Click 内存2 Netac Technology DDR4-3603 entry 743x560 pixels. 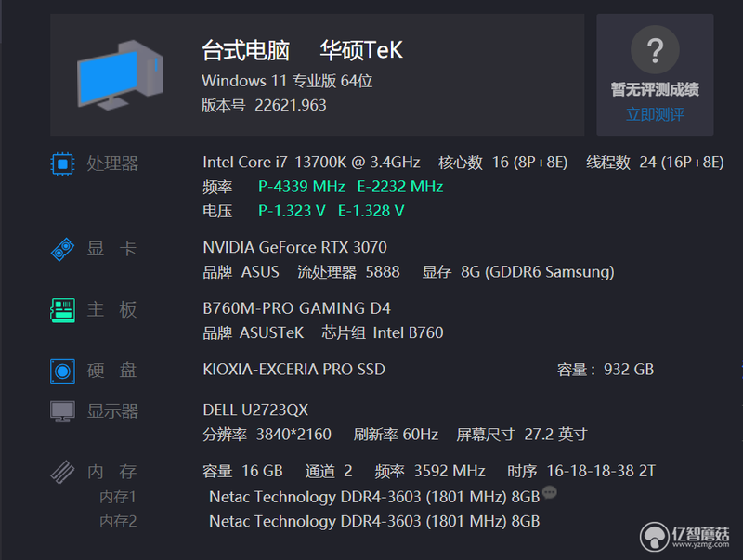374,522
